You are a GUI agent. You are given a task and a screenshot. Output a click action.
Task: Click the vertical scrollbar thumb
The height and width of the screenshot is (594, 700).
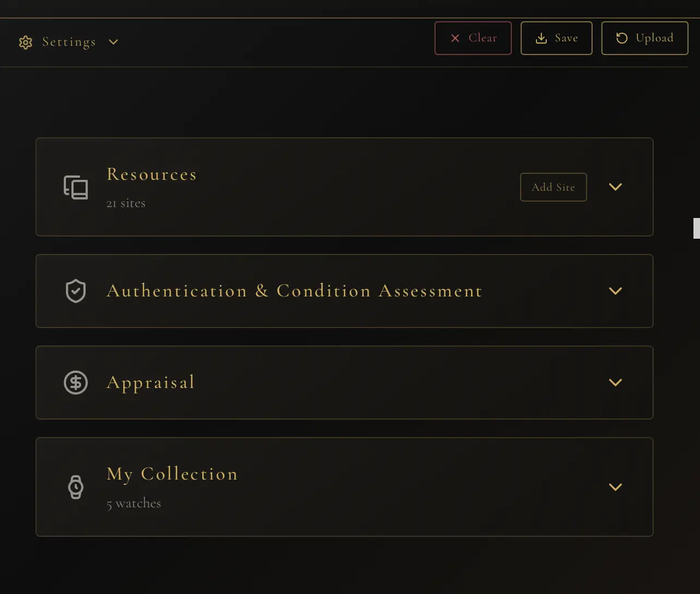tap(696, 228)
